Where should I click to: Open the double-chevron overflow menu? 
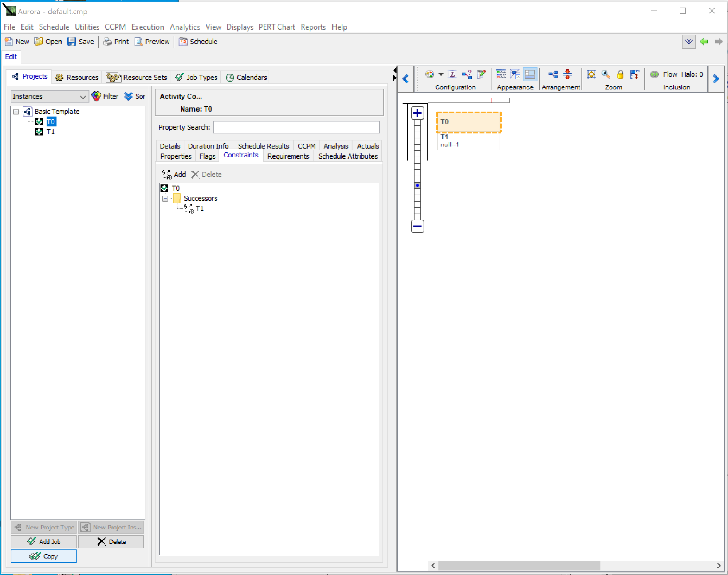click(689, 42)
